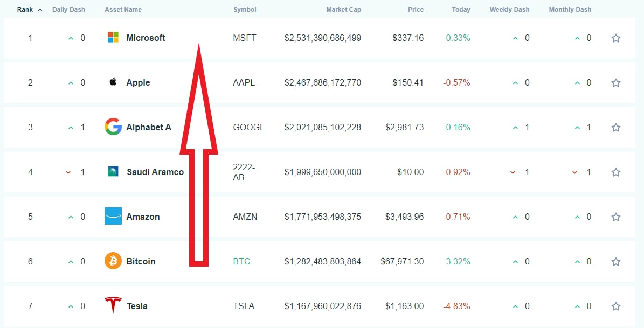Image resolution: width=644 pixels, height=328 pixels.
Task: Click the Amazon logo icon
Action: tap(113, 217)
